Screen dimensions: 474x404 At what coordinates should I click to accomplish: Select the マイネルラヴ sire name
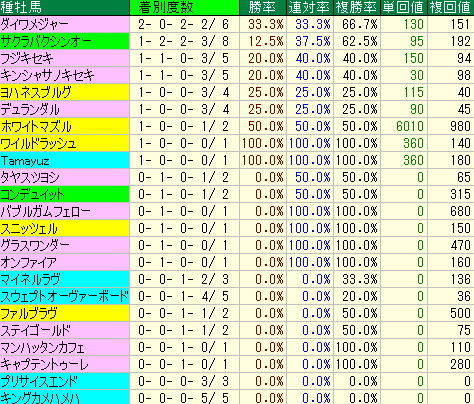30,279
